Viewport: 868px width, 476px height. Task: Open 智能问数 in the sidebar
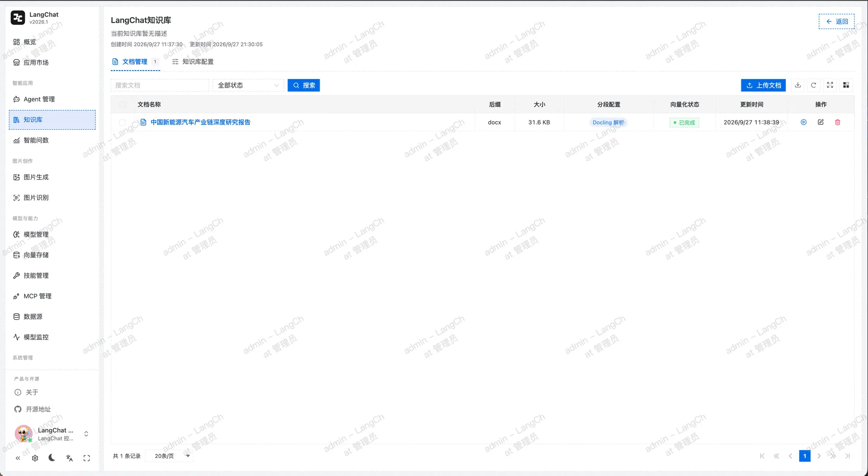(x=52, y=140)
